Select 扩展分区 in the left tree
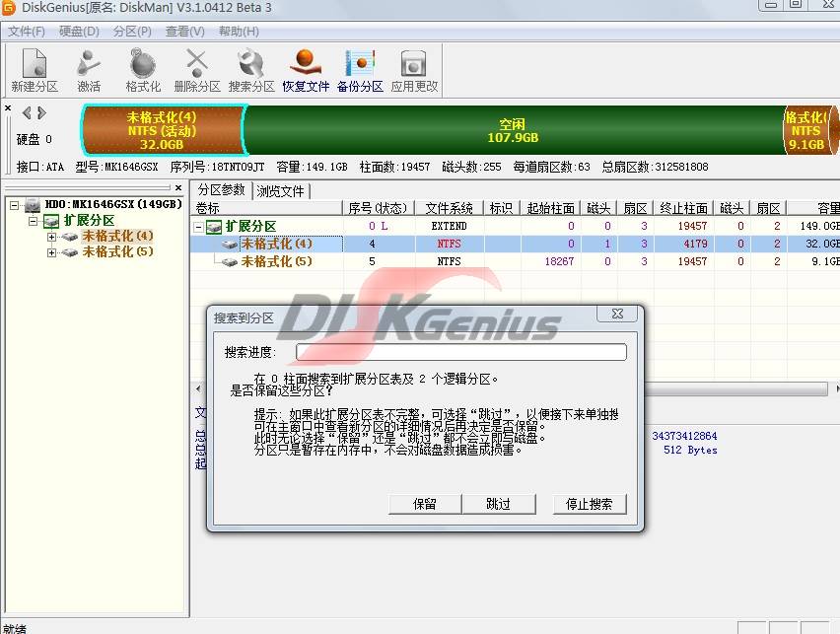 [x=89, y=220]
